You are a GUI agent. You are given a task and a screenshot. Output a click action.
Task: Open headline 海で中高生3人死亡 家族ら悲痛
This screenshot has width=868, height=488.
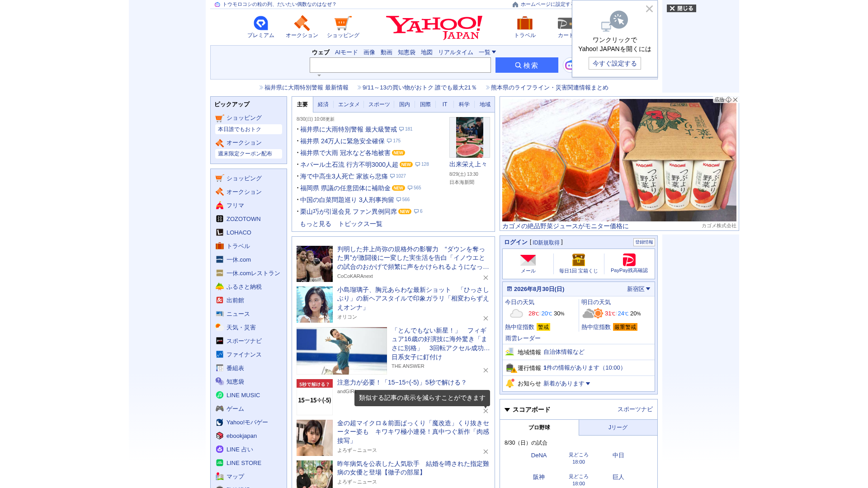click(344, 177)
